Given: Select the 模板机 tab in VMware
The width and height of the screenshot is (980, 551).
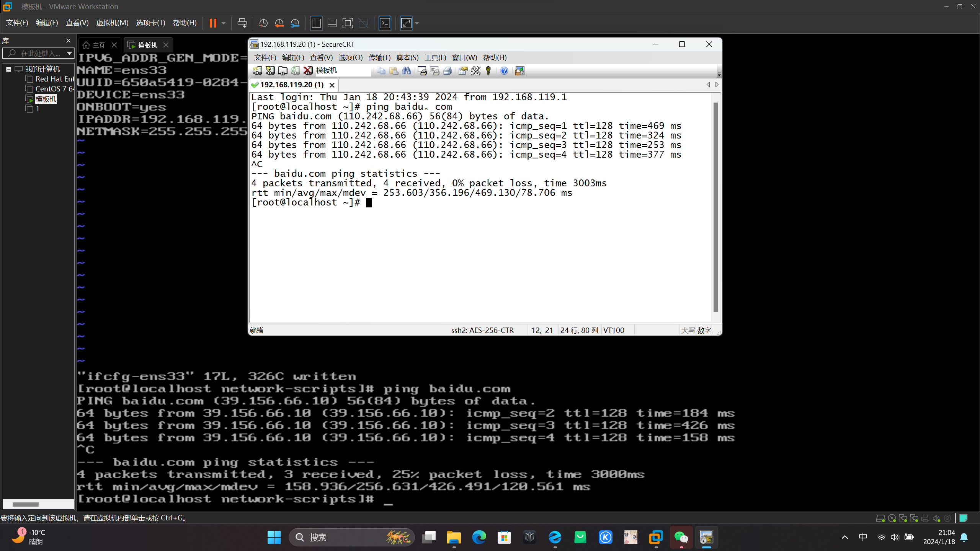Looking at the screenshot, I should (x=145, y=44).
